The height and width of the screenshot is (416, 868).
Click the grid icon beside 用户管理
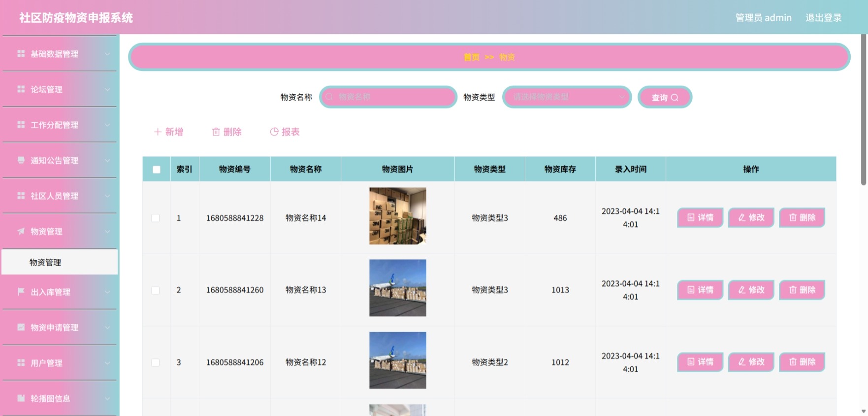click(21, 363)
